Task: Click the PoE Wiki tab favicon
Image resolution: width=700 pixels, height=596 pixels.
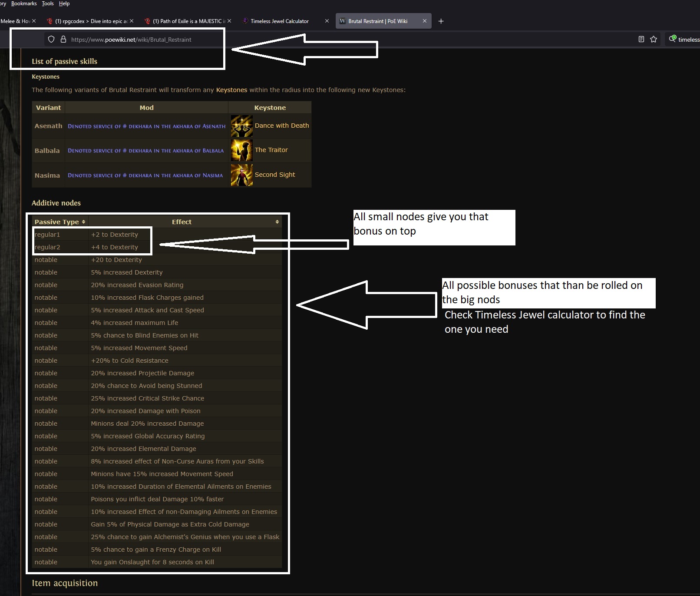Action: click(x=343, y=21)
